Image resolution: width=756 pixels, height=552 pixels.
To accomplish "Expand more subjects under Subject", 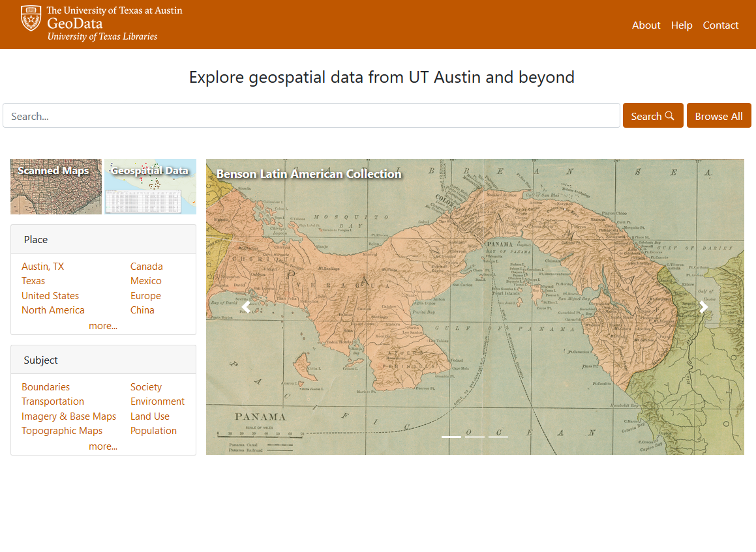I will point(103,446).
